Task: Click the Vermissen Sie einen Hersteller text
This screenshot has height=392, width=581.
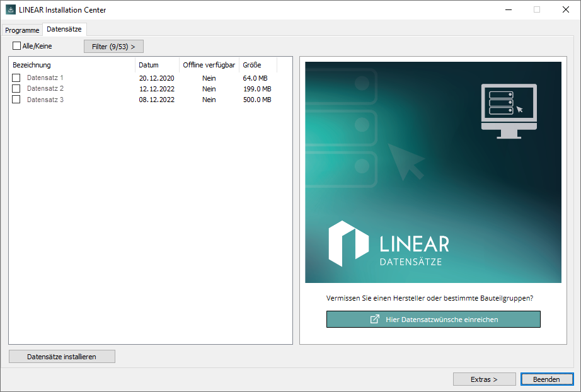Action: click(430, 298)
